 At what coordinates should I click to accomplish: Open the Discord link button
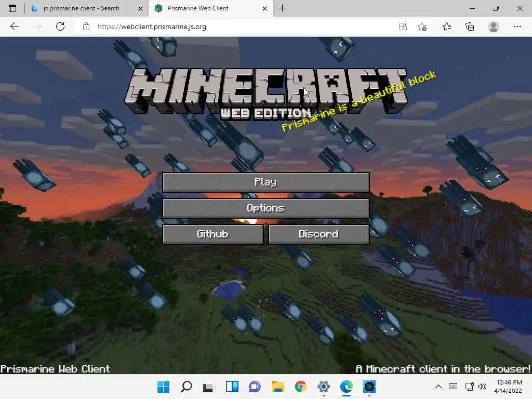[x=319, y=234]
